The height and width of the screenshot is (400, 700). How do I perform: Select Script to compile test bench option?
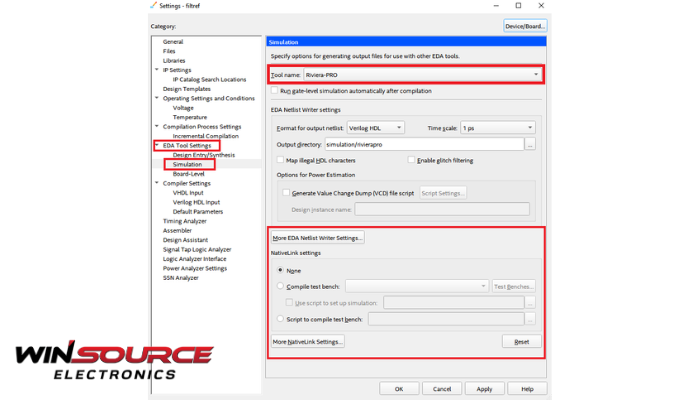pyautogui.click(x=280, y=318)
